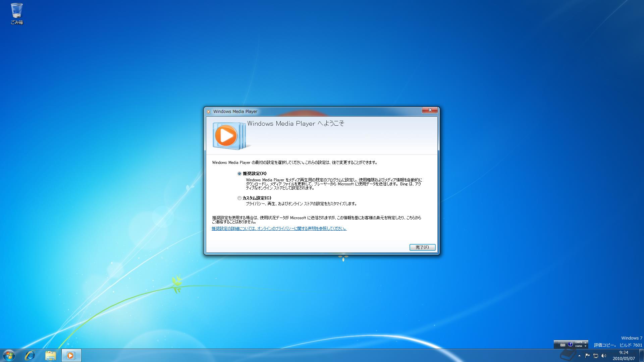Open the Windows Start menu orb

click(x=9, y=355)
